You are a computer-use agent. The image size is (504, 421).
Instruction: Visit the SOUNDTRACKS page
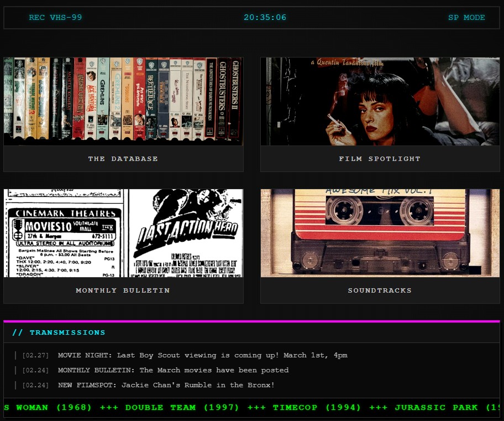[380, 290]
